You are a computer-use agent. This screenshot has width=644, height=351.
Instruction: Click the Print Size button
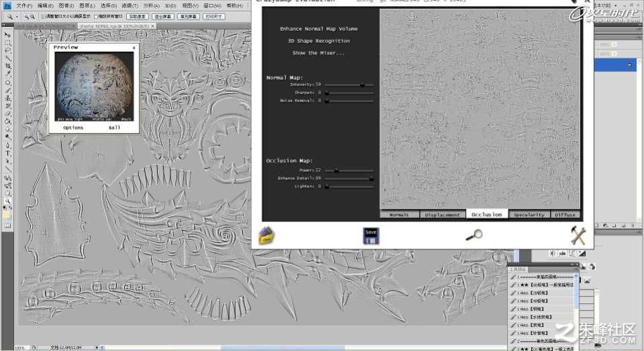pyautogui.click(x=214, y=17)
